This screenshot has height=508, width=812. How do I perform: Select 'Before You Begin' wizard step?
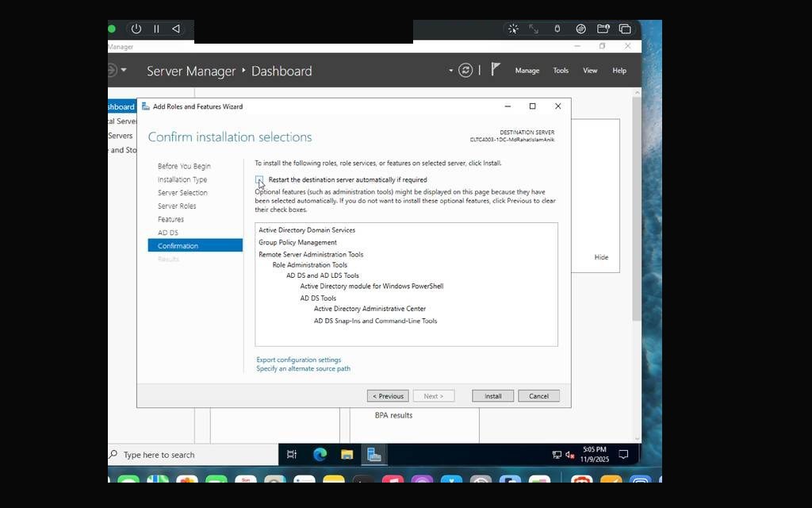184,167
